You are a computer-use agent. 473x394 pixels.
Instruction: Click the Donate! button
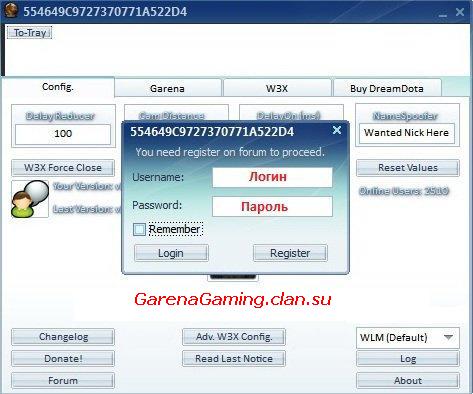[x=63, y=359]
